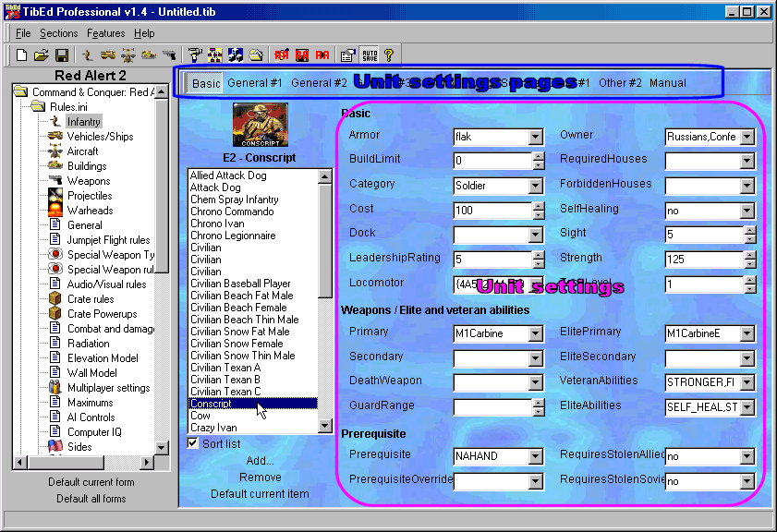Image resolution: width=777 pixels, height=532 pixels.
Task: Click the paint gun toolbar icon
Action: click(x=195, y=55)
